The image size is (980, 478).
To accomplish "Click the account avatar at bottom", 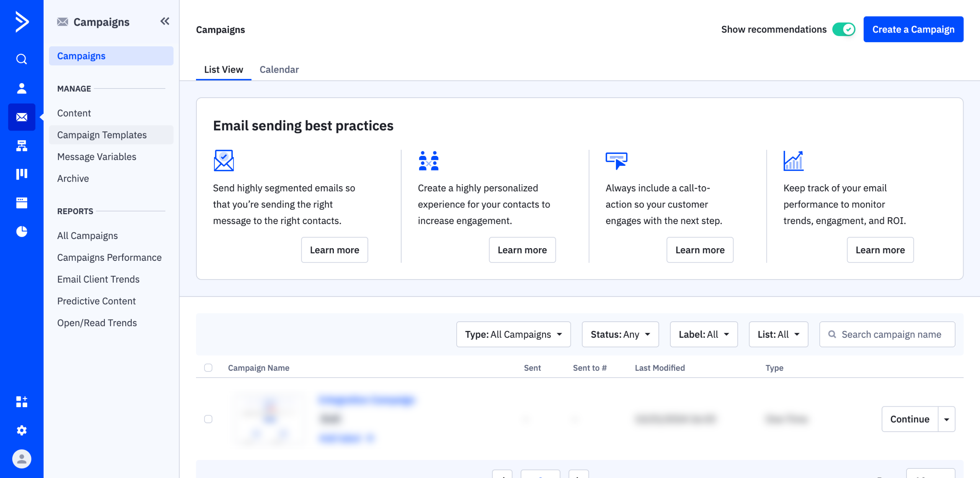I will pyautogui.click(x=21, y=459).
